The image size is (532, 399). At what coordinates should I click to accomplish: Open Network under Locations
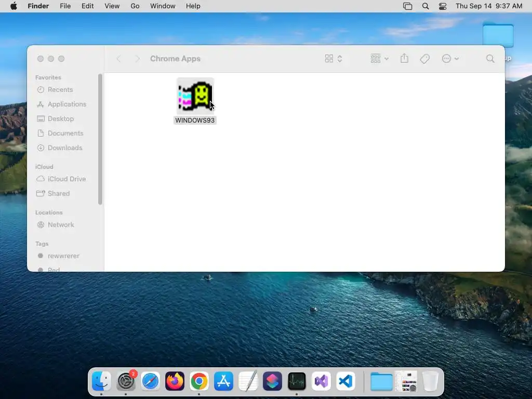click(x=61, y=224)
